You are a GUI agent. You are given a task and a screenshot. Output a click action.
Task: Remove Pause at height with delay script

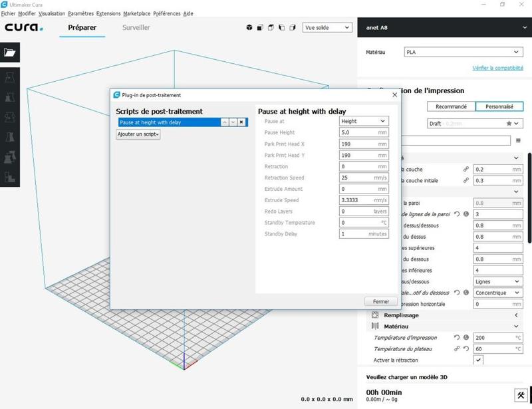(x=241, y=122)
